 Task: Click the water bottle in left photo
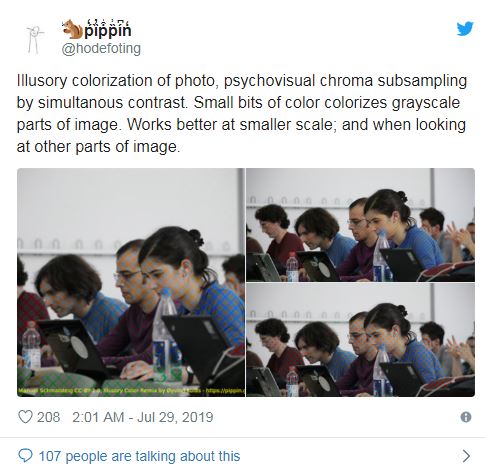[164, 335]
